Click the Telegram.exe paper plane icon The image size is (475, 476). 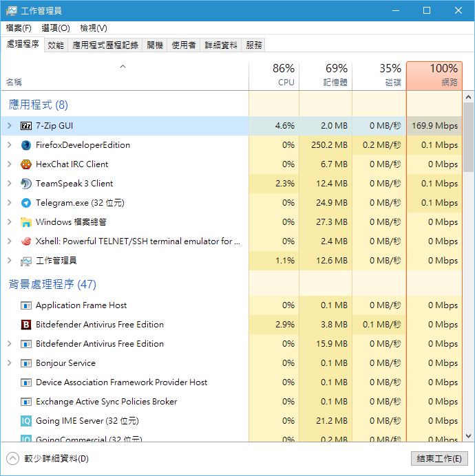(x=26, y=203)
